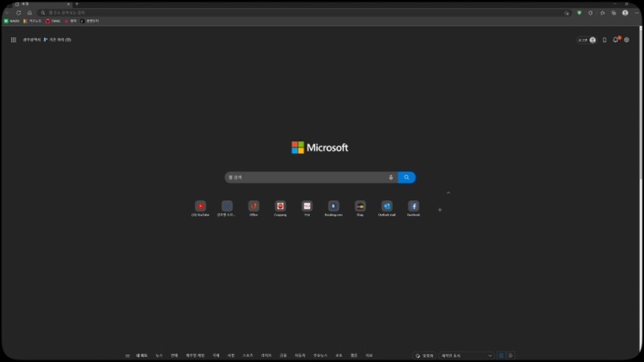The width and height of the screenshot is (644, 362).
Task: Click the mobile phone icon in page header
Action: (605, 39)
